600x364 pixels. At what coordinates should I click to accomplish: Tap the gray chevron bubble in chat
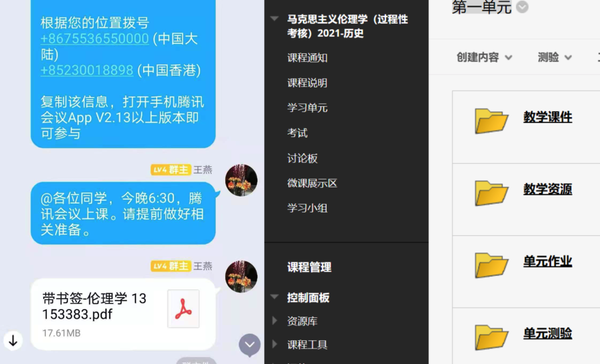click(250, 345)
